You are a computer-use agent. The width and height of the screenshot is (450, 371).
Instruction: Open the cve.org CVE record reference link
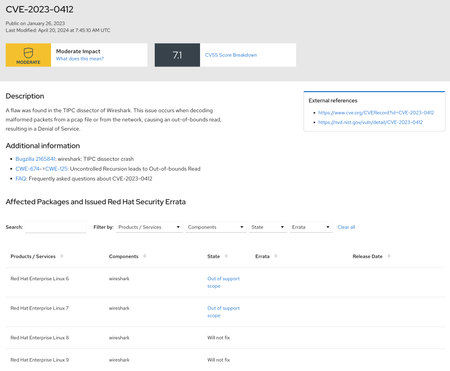point(376,113)
